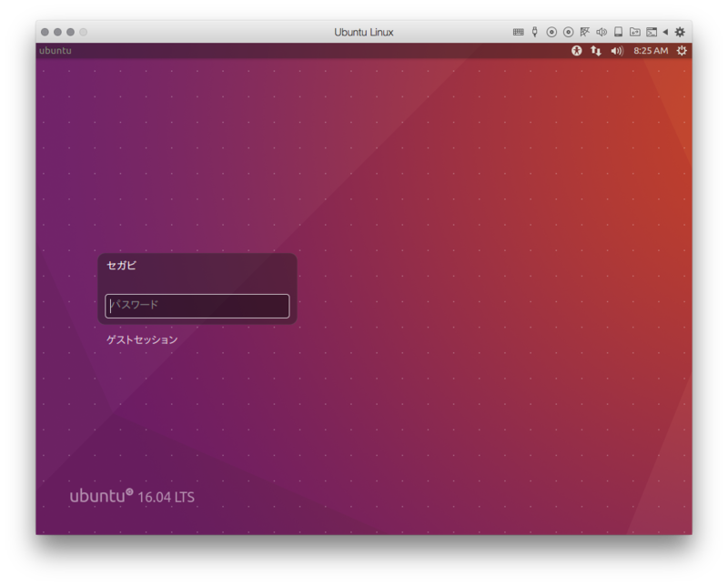Open the power cog session menu
The image size is (728, 586).
click(682, 51)
